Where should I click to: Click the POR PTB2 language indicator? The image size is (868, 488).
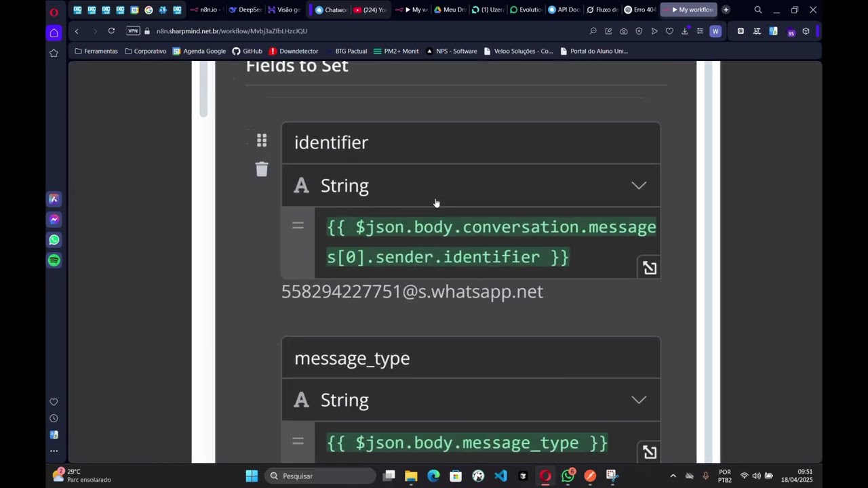(x=725, y=476)
